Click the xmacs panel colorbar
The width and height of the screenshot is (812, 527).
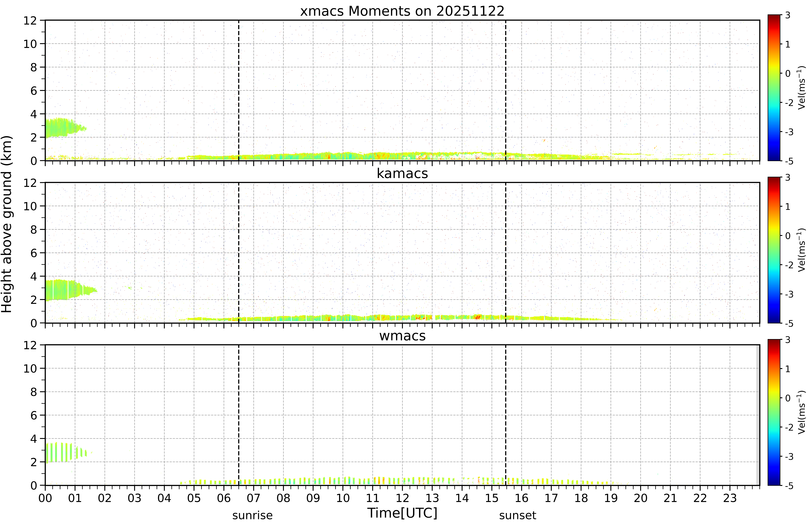tap(774, 88)
